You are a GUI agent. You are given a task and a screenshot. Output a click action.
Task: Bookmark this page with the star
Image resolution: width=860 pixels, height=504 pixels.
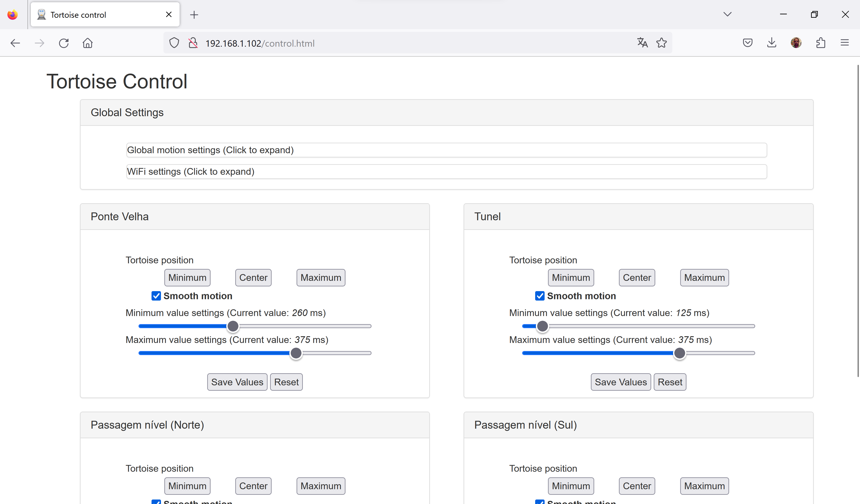tap(661, 43)
